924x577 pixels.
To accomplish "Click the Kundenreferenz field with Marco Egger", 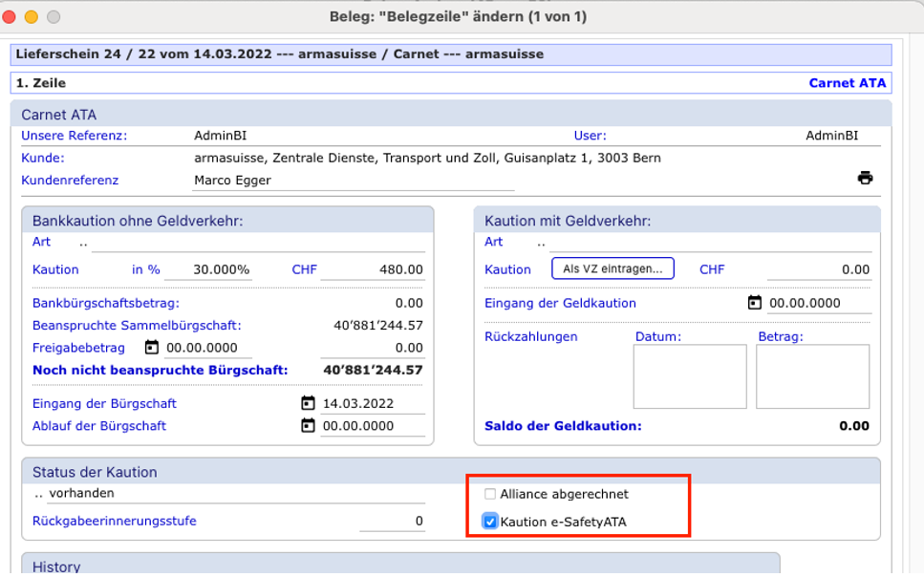I will tap(352, 181).
